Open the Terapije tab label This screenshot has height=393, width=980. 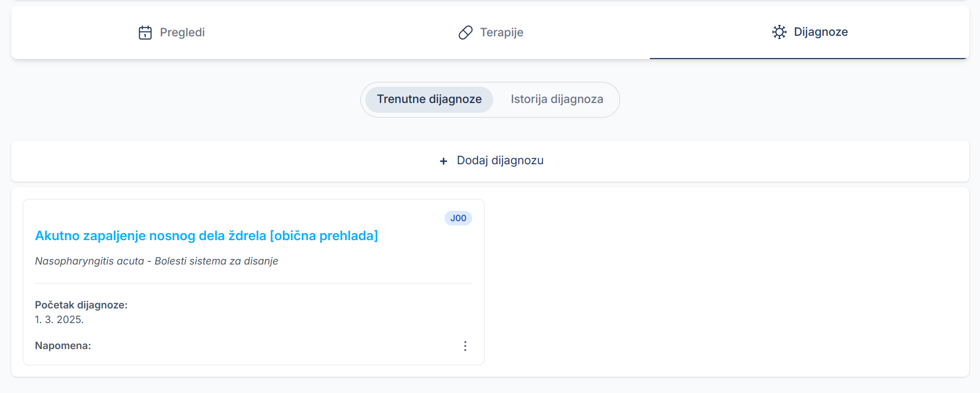click(501, 33)
